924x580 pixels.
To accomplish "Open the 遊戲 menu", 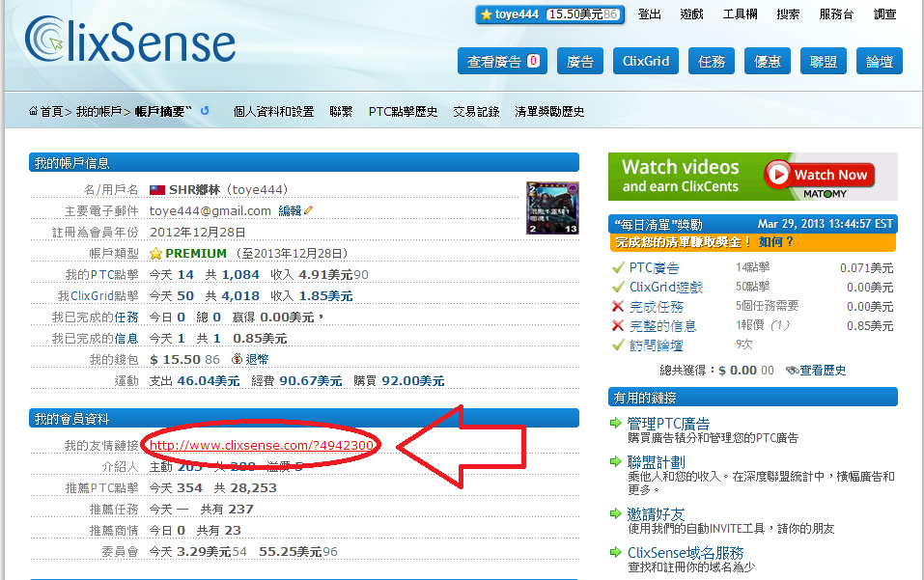I will [692, 14].
